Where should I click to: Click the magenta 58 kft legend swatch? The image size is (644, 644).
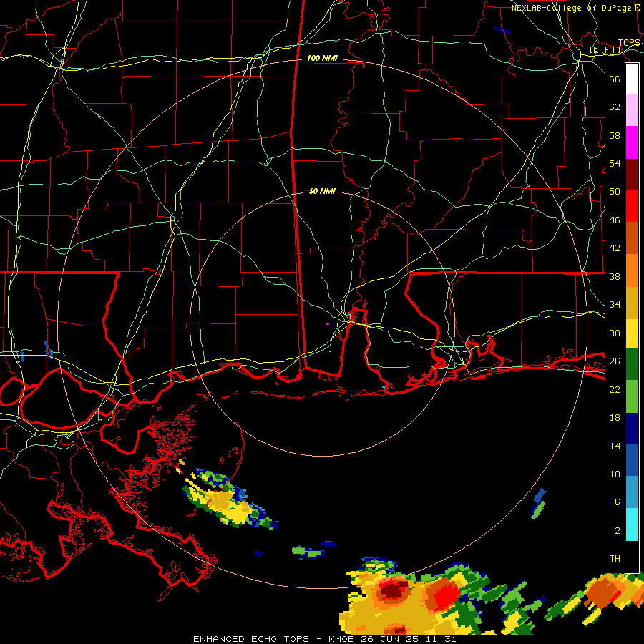632,142
